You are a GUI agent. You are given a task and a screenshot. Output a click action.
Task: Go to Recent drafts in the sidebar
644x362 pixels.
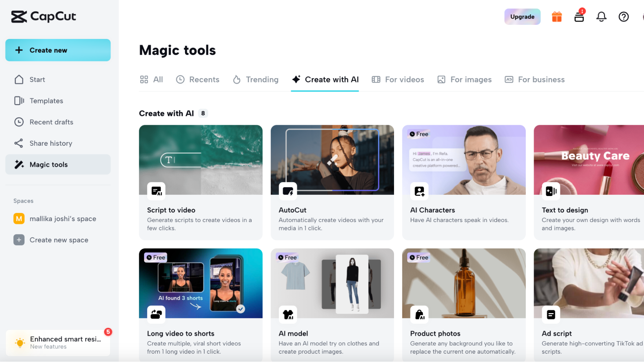[x=51, y=122]
